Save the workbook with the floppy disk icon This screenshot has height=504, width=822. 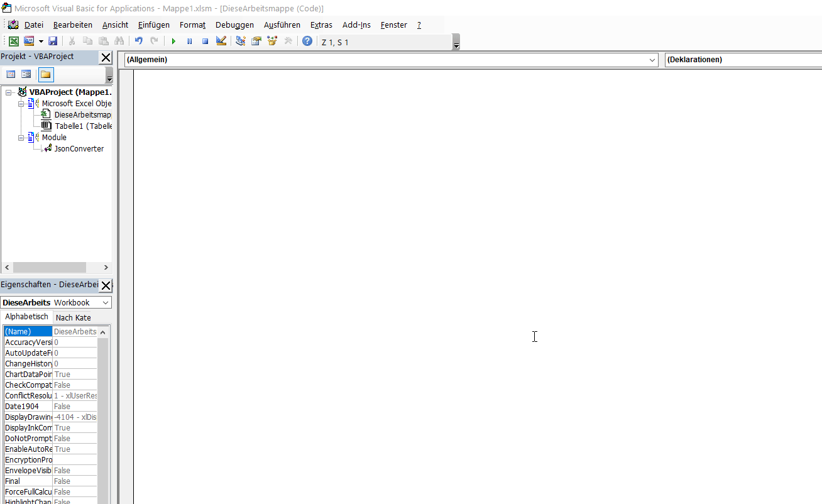(x=53, y=41)
